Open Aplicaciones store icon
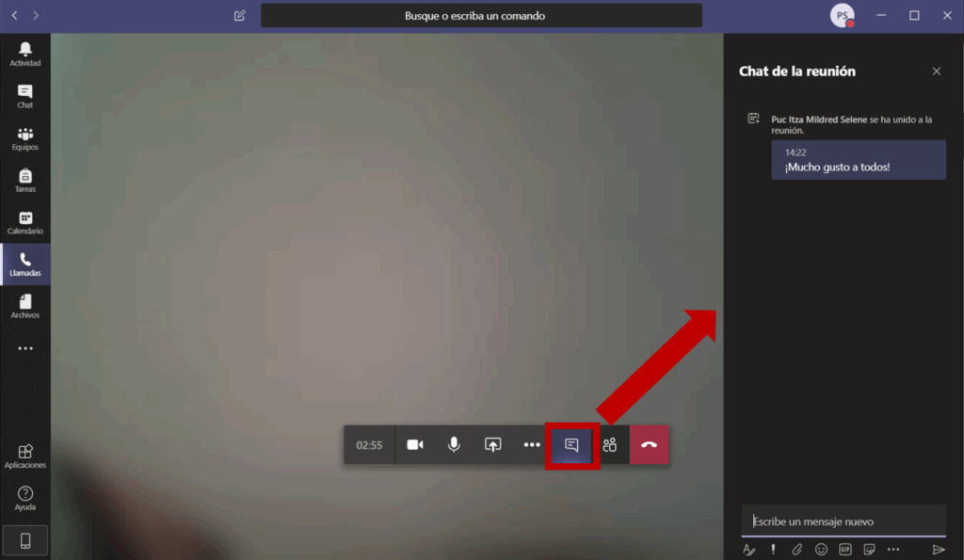Screen dimensions: 964x560 click(x=25, y=456)
